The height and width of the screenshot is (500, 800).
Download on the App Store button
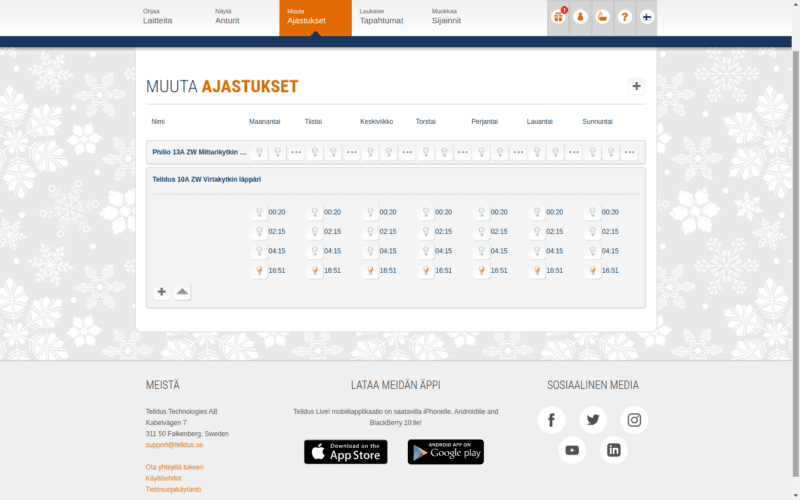[345, 452]
